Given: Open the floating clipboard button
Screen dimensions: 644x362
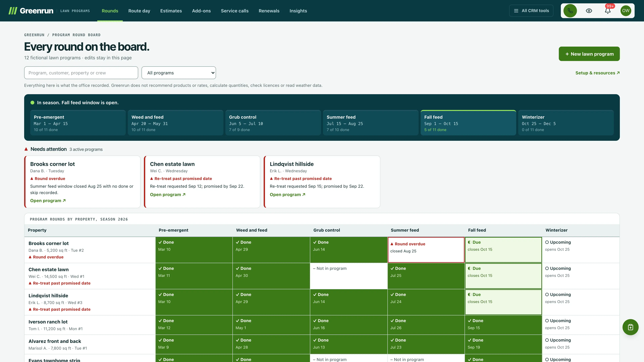Looking at the screenshot, I should tap(630, 327).
